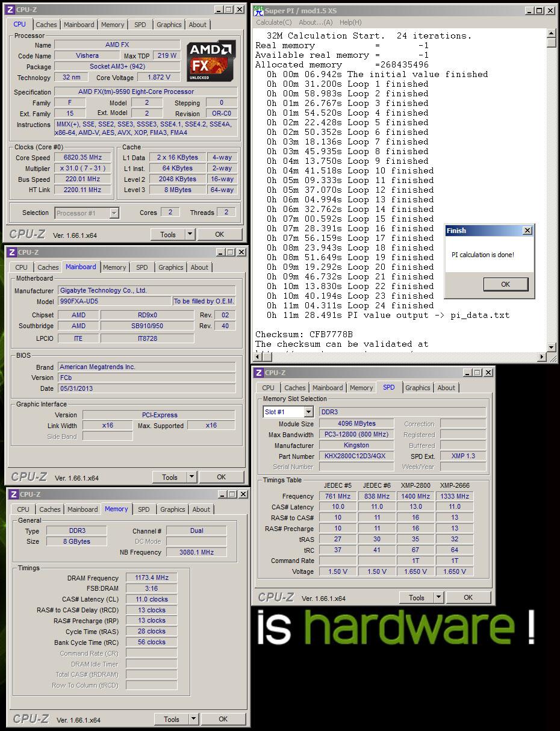This screenshot has height=731, width=560.
Task: Click the Super PI horizontal scrollbar right arrow
Action: [541, 358]
